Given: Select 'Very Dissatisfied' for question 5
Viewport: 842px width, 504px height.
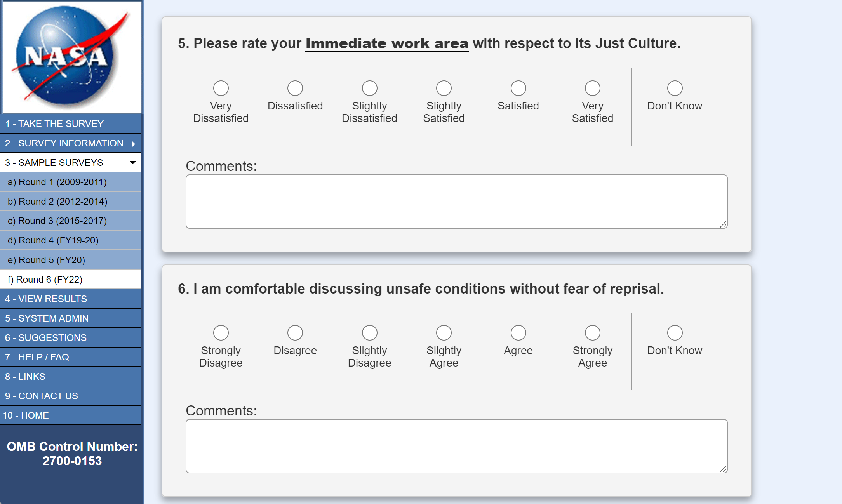Looking at the screenshot, I should pos(221,88).
